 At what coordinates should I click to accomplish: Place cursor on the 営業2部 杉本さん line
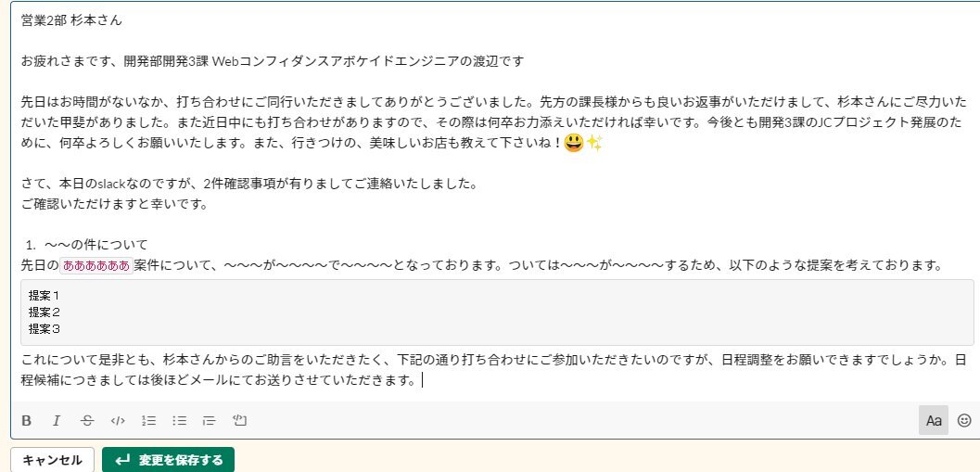(71, 20)
